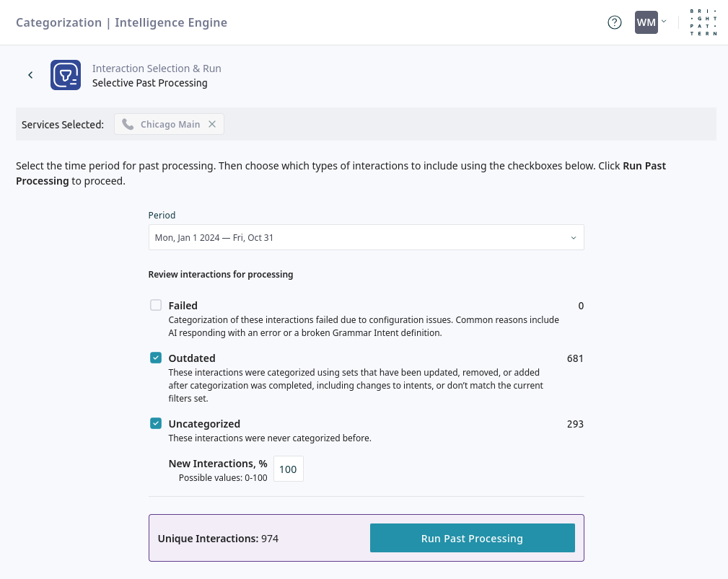
Task: Click the Outdated label text
Action: (x=192, y=358)
